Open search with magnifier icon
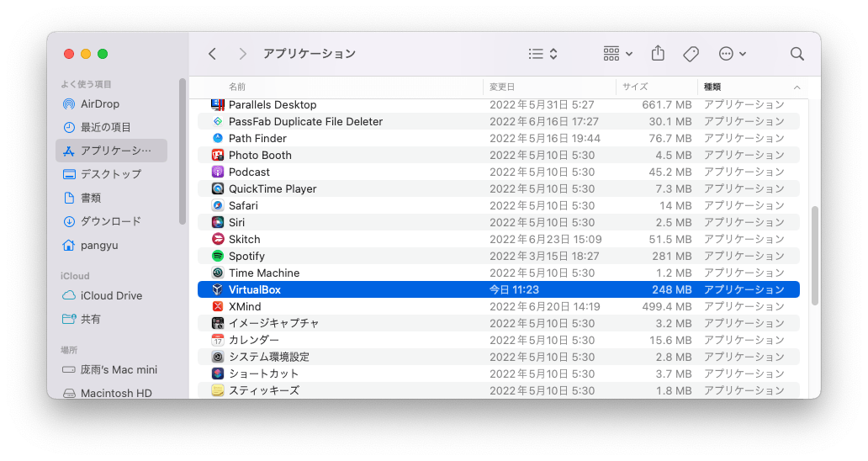Viewport: 868px width, 461px height. [797, 54]
